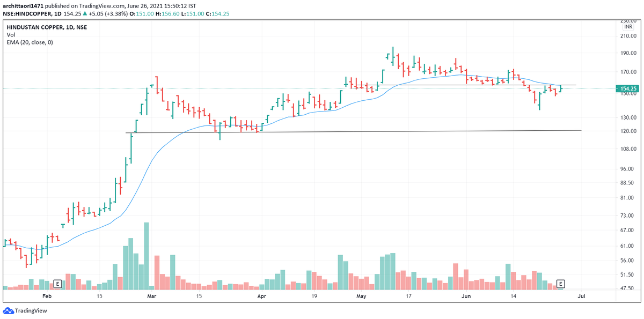Click the 190.00 price axis label
The image size is (644, 319).
(627, 54)
